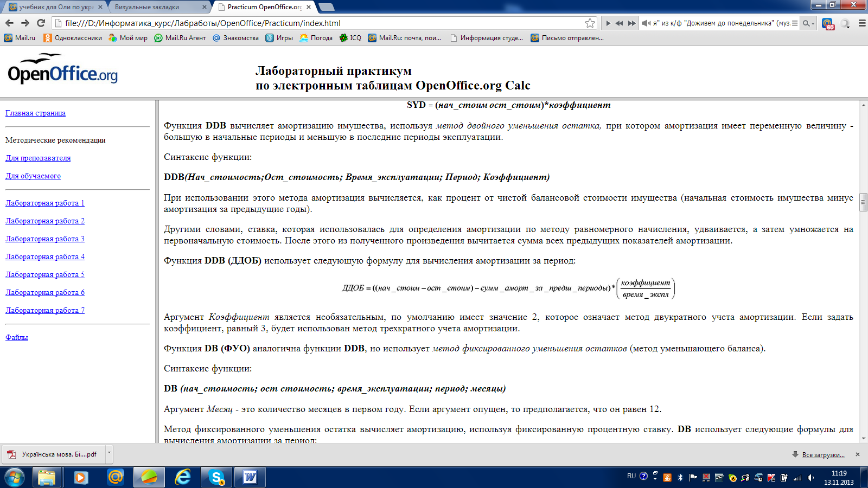Screen dimensions: 868x488
Task: Close the 'Practicum OpenOffice.org' tab
Action: [x=309, y=7]
